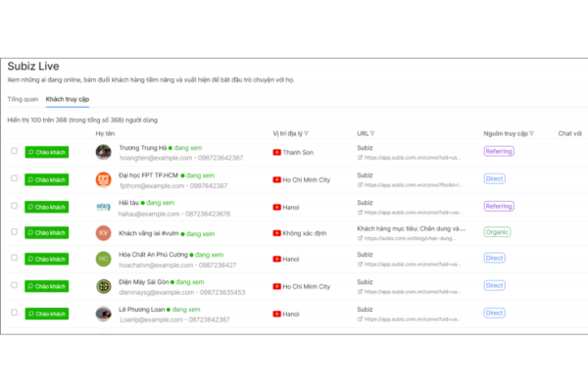The image size is (588, 392).
Task: Open URL link in Điện Máy Sài Gòn row
Action: click(x=413, y=292)
